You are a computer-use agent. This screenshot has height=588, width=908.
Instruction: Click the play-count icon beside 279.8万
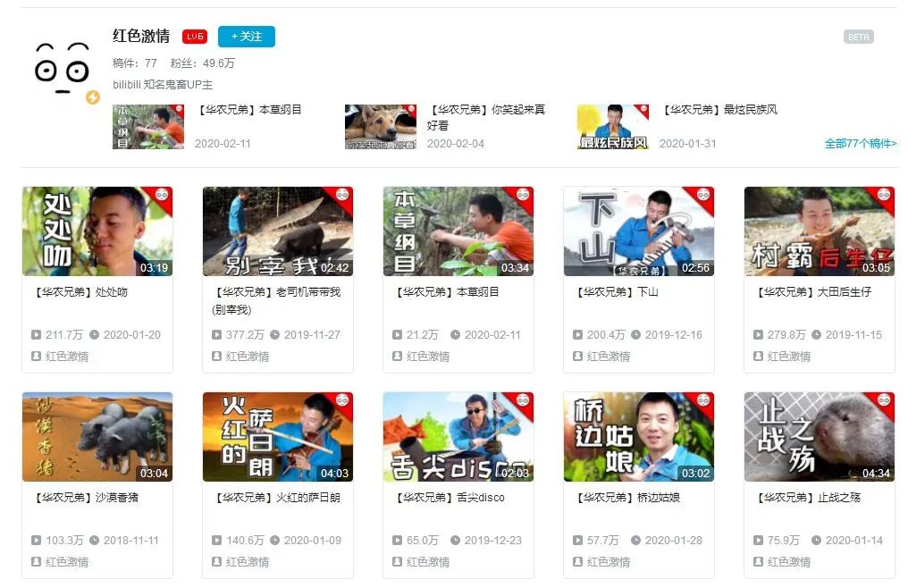point(758,335)
